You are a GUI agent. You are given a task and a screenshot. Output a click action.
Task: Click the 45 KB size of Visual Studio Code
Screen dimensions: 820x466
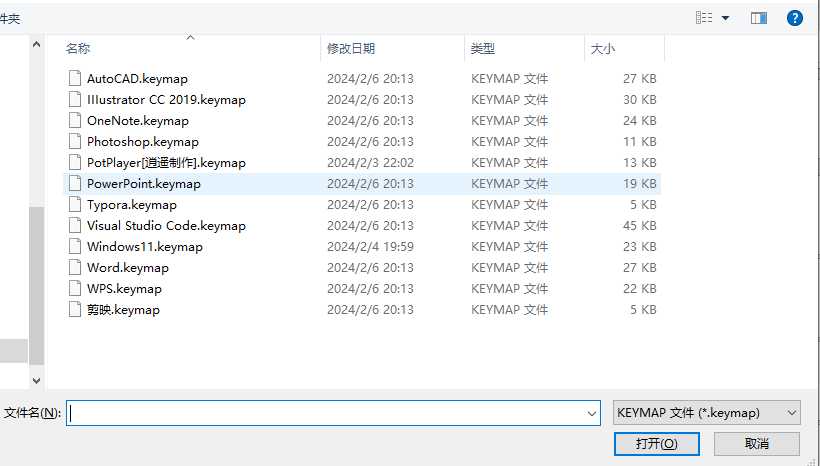tap(640, 225)
